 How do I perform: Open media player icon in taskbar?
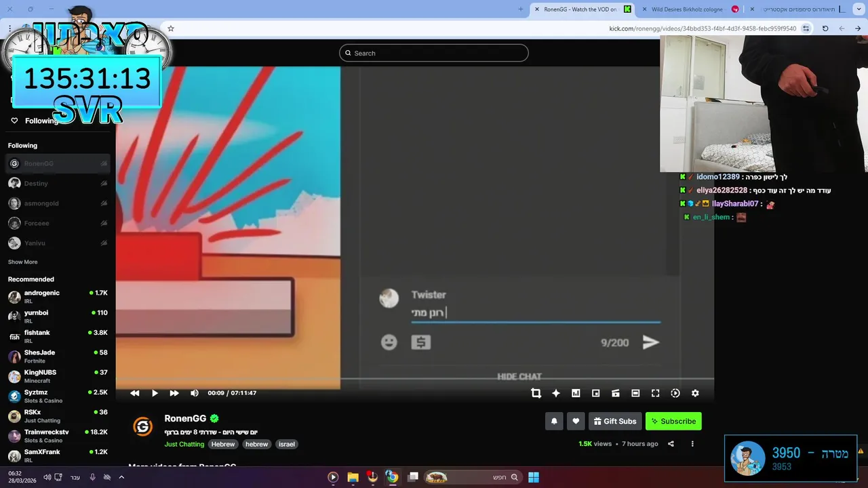pyautogui.click(x=333, y=477)
